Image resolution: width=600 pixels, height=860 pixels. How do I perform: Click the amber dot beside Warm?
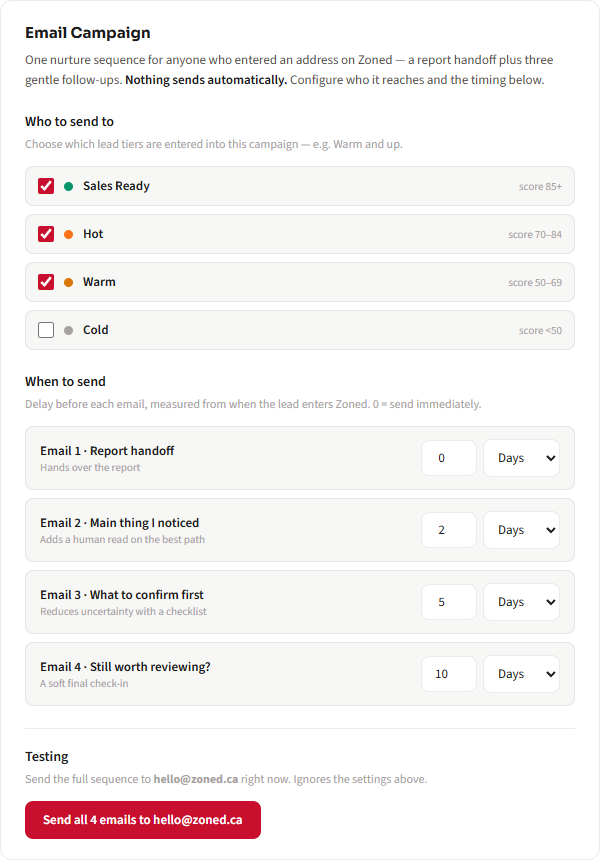click(x=69, y=282)
